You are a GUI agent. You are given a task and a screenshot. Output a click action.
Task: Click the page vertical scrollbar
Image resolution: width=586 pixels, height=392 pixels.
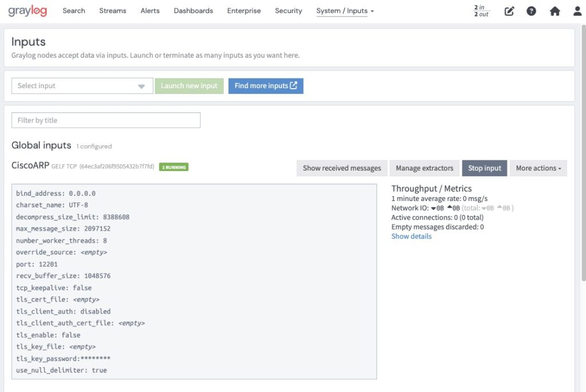(583, 153)
